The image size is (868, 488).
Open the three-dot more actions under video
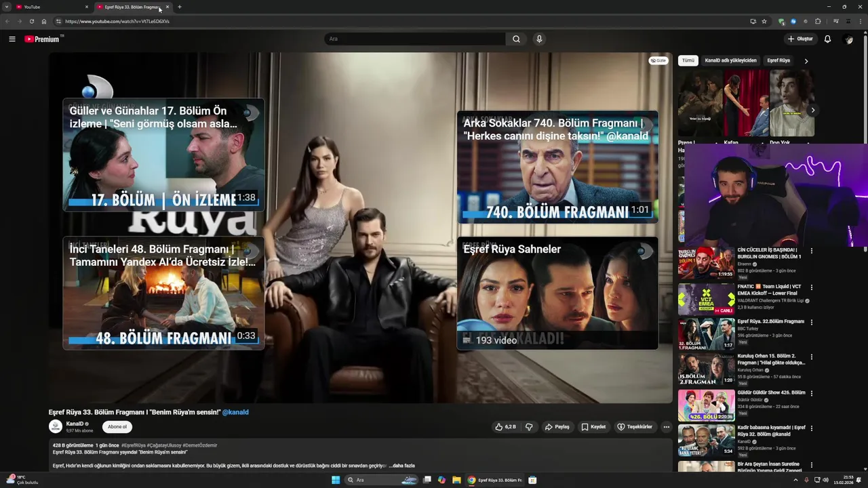[667, 427]
